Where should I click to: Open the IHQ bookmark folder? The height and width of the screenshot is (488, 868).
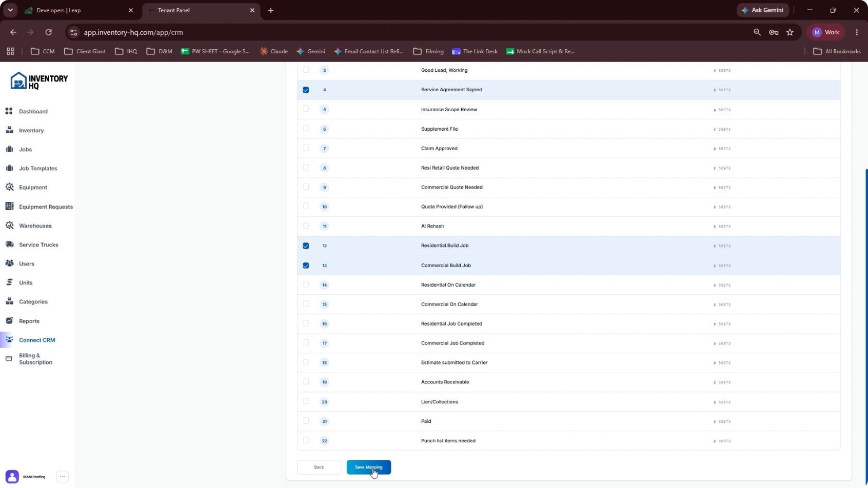coord(126,51)
